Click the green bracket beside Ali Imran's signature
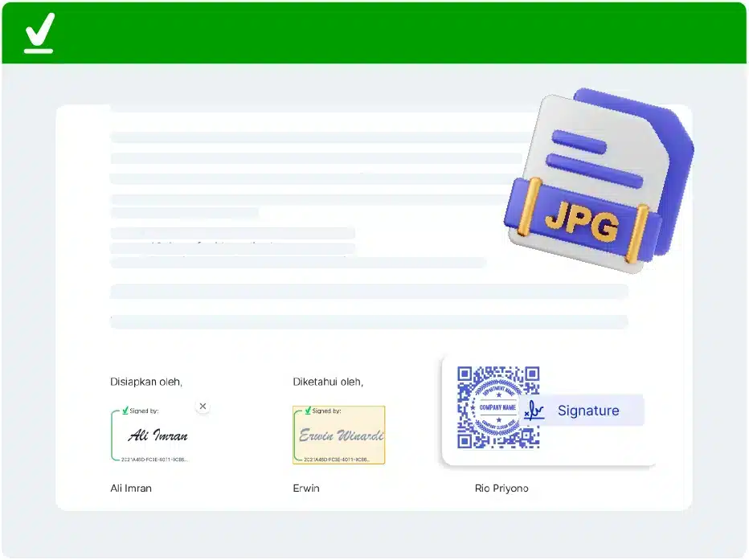 point(113,435)
